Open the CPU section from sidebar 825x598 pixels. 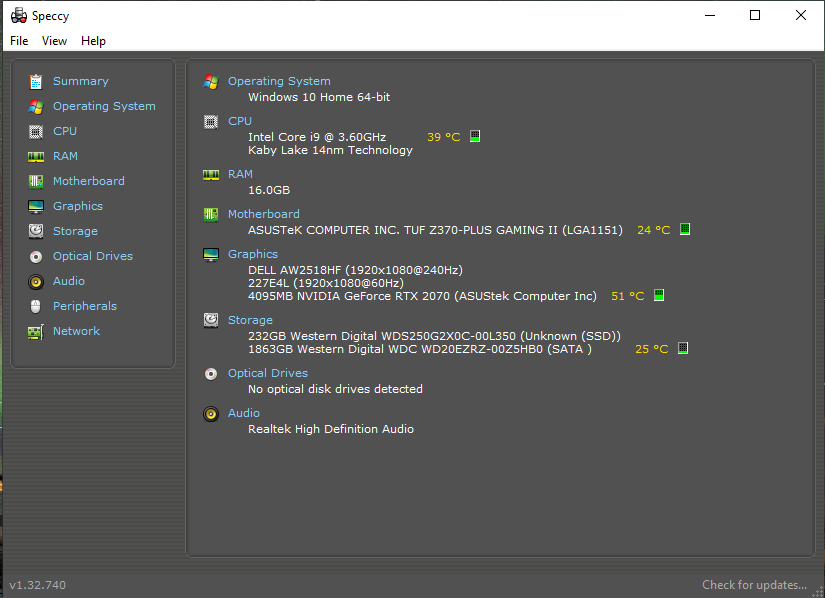65,131
